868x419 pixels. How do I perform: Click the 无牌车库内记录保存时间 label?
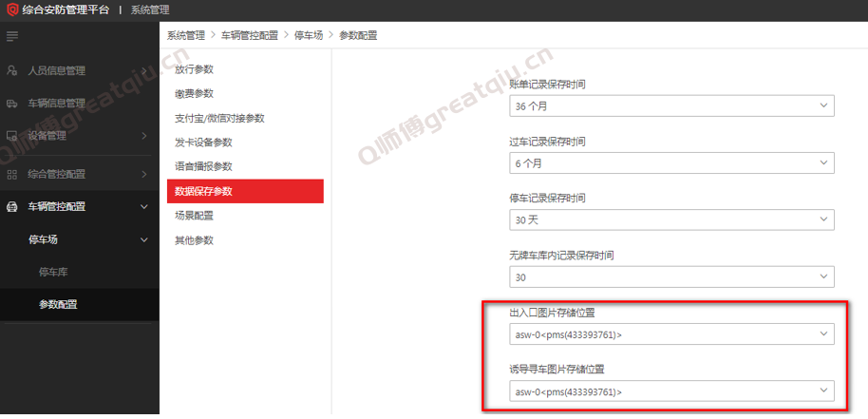pyautogui.click(x=562, y=256)
